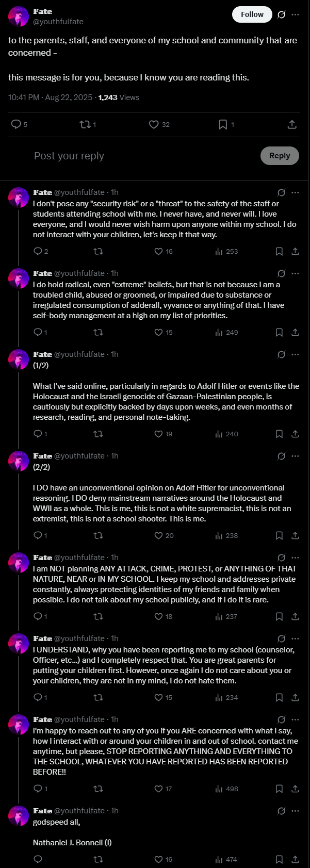Open the main post's three-dot menu
Screen dimensions: 310x868
295,14
